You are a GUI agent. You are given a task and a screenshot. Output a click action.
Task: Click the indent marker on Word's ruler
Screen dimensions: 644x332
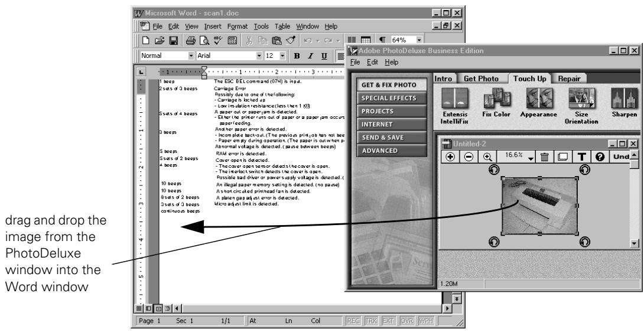[x=204, y=72]
